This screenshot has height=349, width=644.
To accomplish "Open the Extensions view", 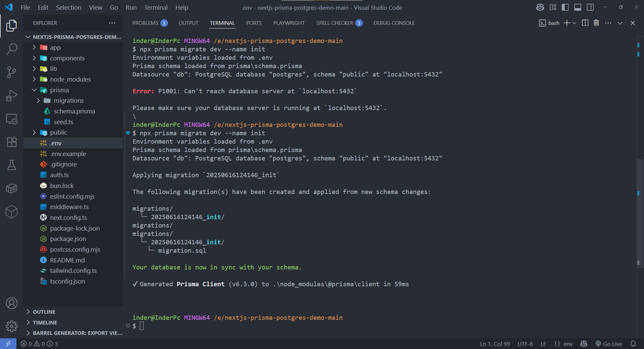I will (x=11, y=142).
